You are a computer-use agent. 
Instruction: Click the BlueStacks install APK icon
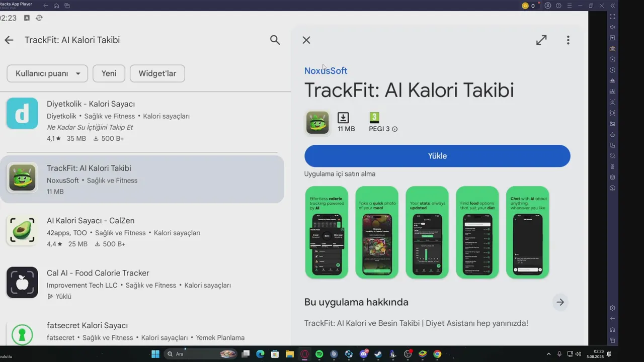pyautogui.click(x=612, y=92)
